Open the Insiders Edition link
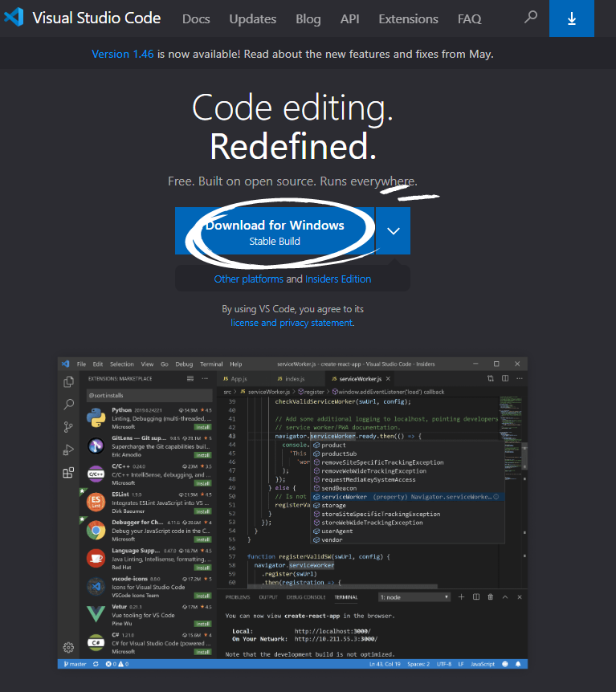 [x=338, y=279]
